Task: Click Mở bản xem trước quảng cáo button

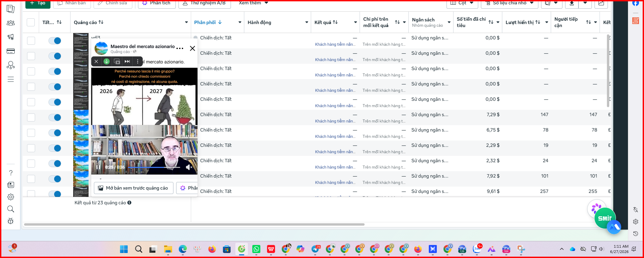Action: (x=133, y=188)
